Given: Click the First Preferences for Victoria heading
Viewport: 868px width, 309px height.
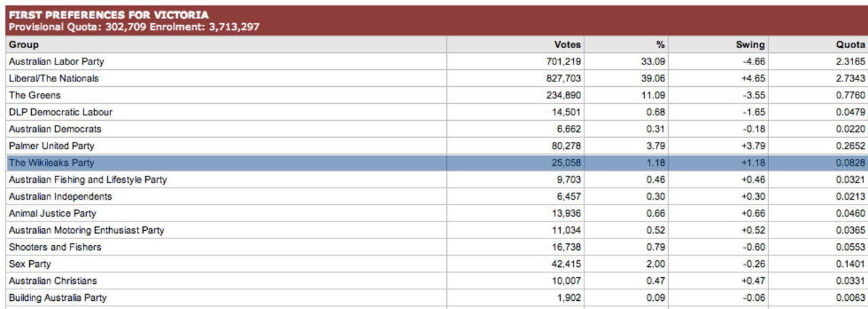Looking at the screenshot, I should pyautogui.click(x=108, y=15).
